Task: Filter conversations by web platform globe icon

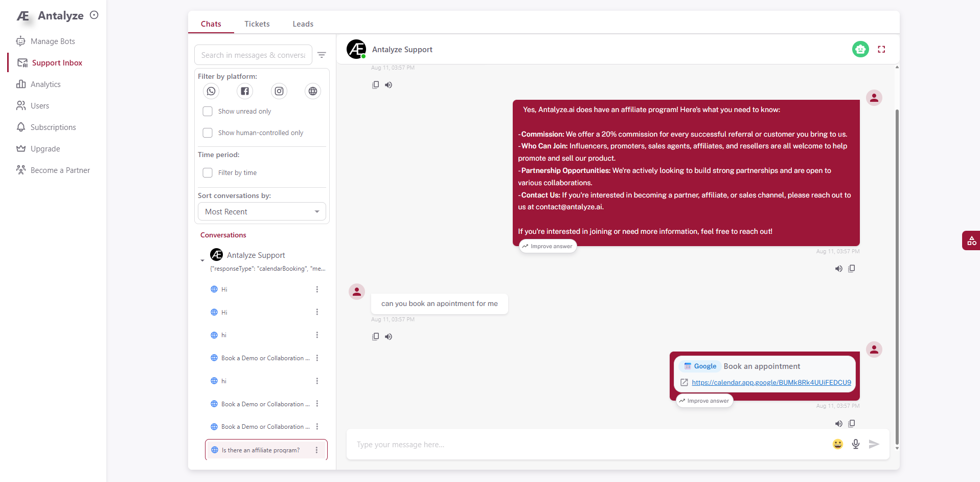Action: 313,91
